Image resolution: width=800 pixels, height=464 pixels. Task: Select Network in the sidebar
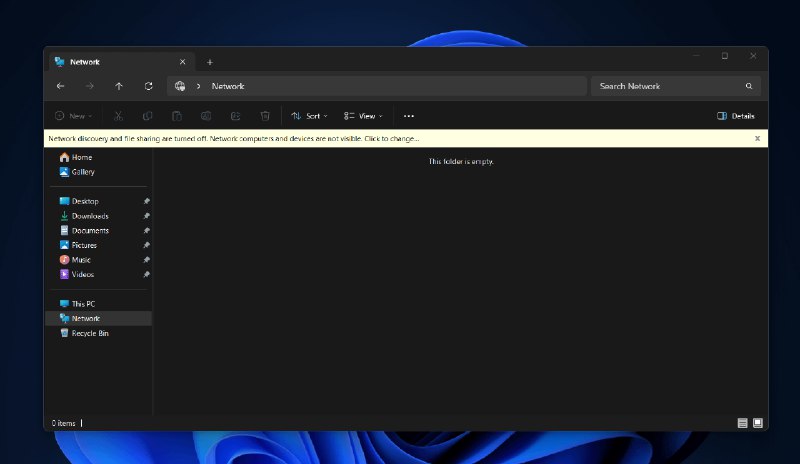[99, 319]
